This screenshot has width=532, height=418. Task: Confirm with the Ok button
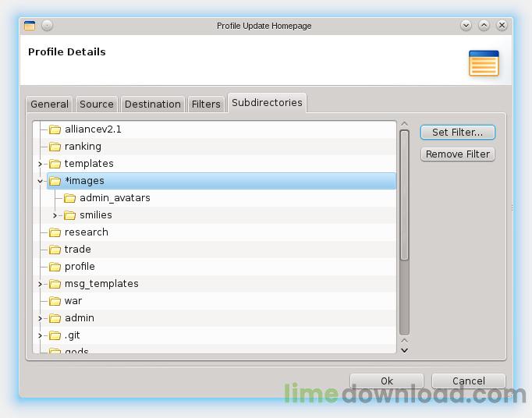point(387,381)
